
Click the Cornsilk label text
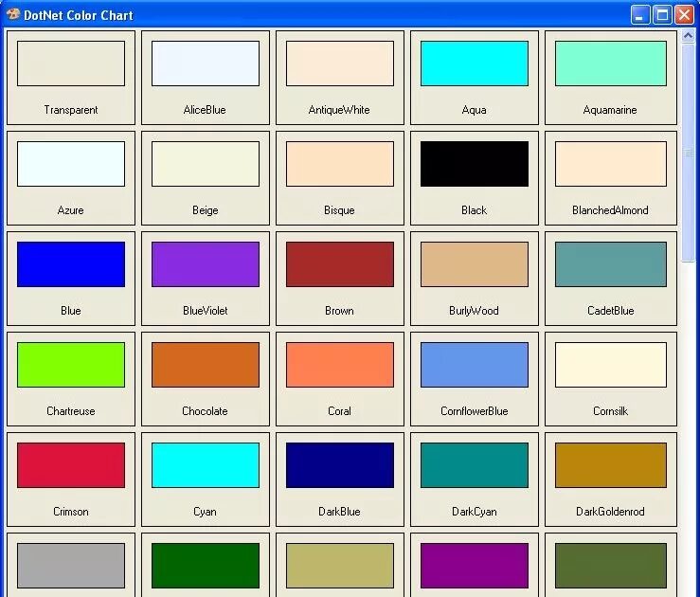[x=610, y=411]
